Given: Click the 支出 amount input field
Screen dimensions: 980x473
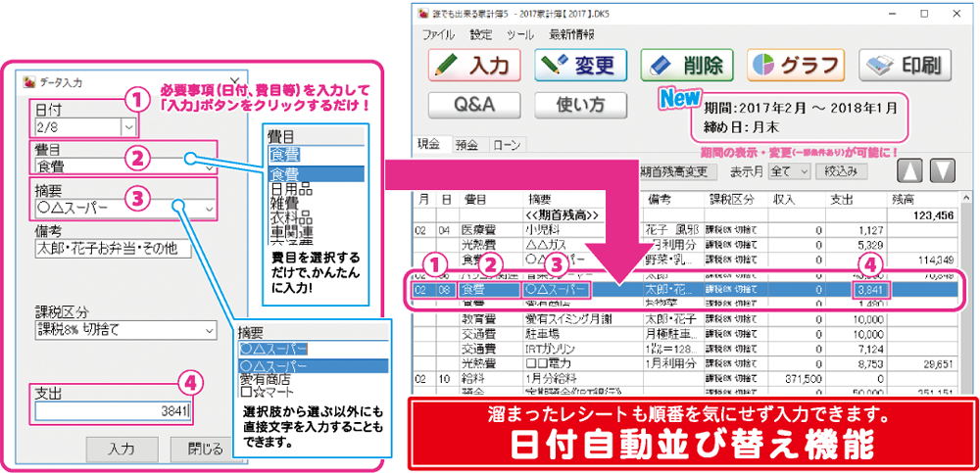Looking at the screenshot, I should pos(113,412).
